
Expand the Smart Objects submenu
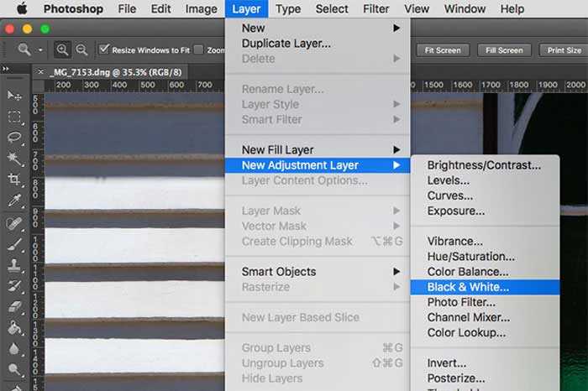[x=318, y=272]
